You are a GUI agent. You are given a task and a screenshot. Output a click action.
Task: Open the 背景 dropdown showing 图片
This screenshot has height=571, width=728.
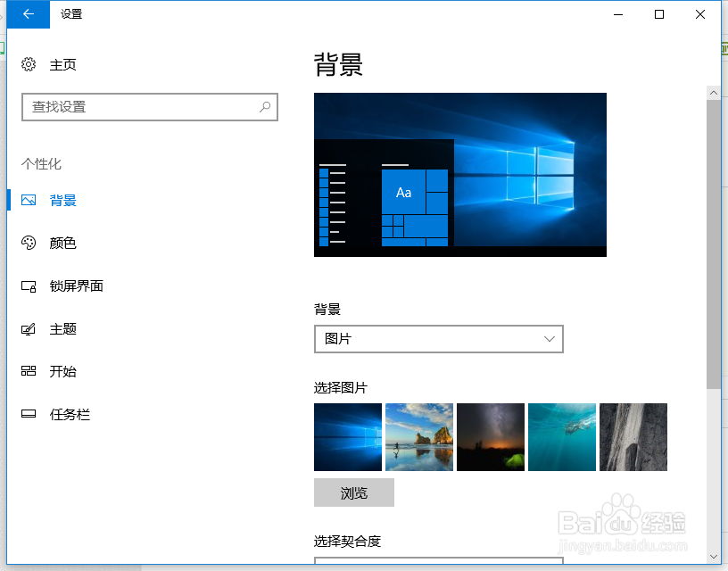(438, 339)
